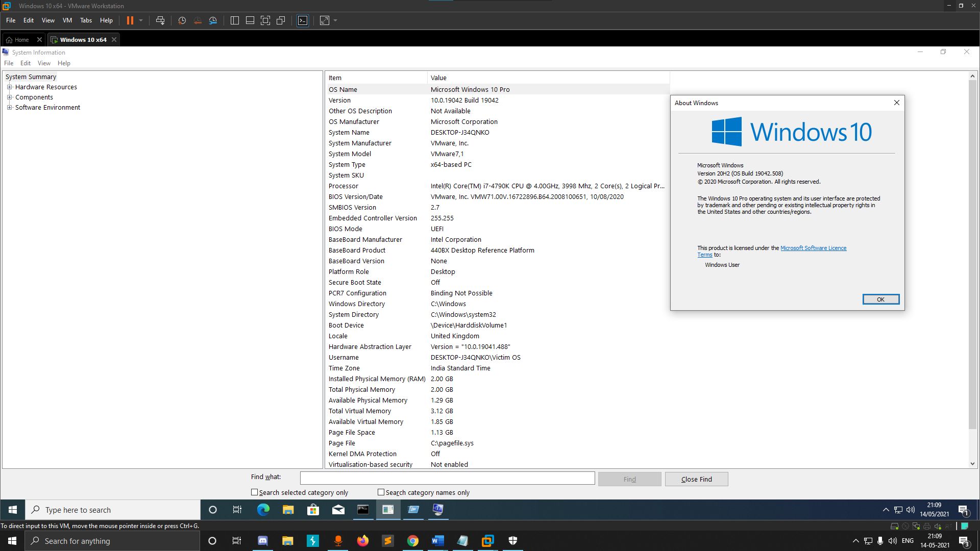Click the Find what input field

pos(447,478)
